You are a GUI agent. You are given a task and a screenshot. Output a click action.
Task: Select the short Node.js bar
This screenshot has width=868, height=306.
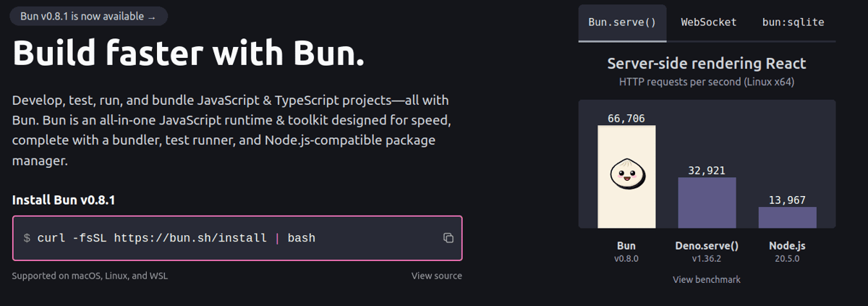point(787,218)
